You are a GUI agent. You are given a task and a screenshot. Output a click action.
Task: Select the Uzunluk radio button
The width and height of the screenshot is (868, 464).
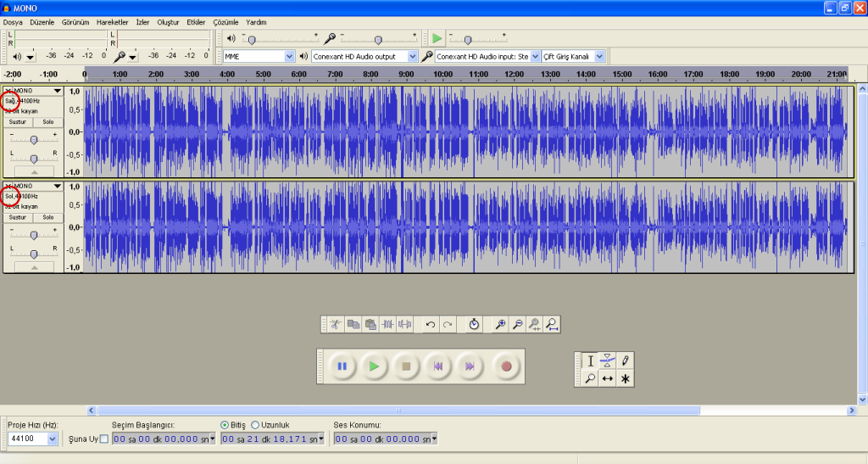point(255,425)
